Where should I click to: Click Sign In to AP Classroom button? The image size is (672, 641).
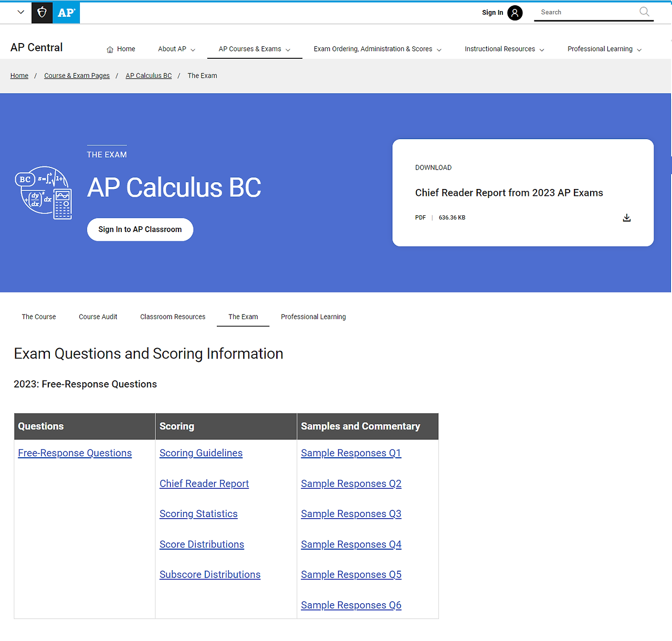coord(140,229)
